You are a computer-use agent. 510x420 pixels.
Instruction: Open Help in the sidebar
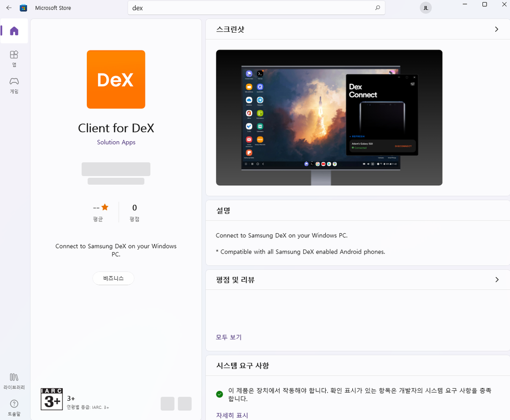tap(14, 408)
